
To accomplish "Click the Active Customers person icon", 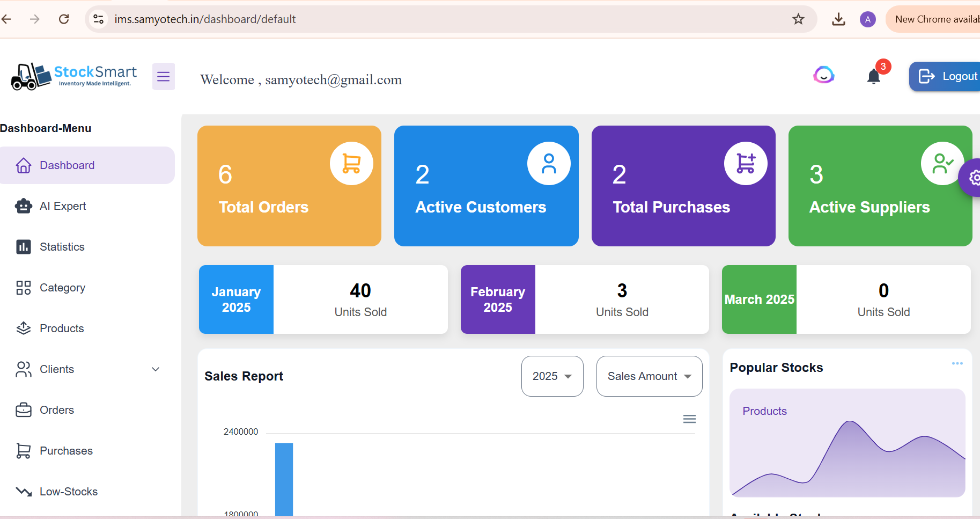I will click(549, 164).
